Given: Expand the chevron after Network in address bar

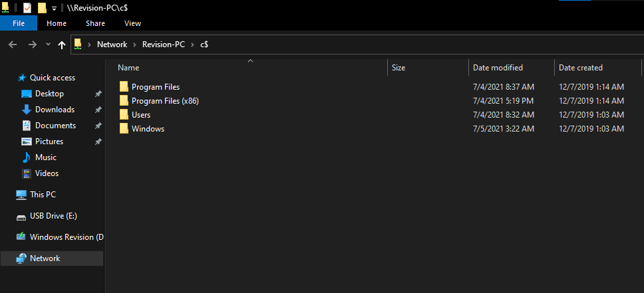Looking at the screenshot, I should click(x=134, y=45).
